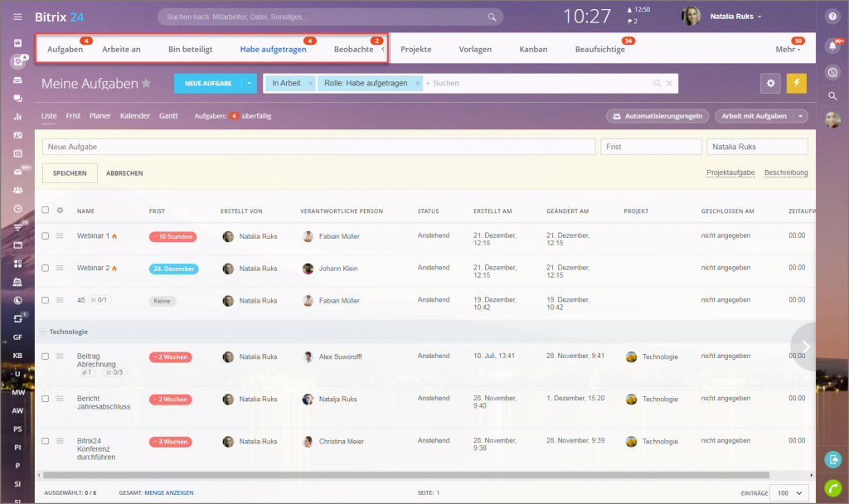Click the settings gear button
Screen dimensions: 849x504
(770, 84)
